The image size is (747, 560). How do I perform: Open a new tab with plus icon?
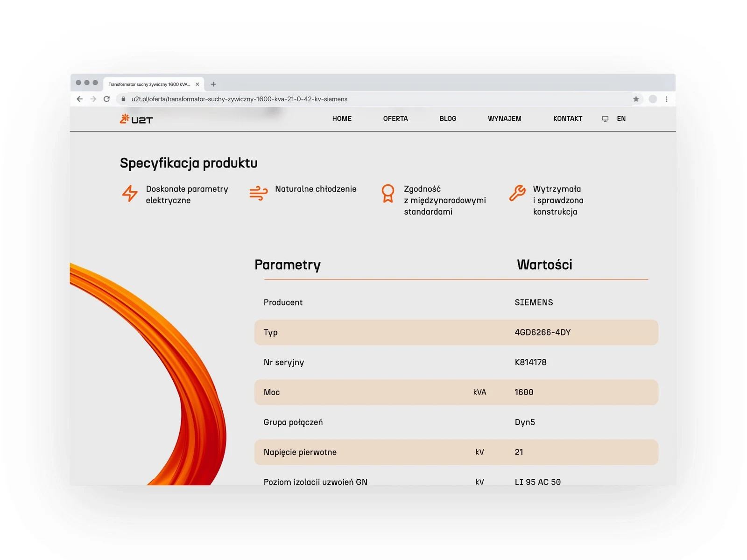[x=213, y=84]
